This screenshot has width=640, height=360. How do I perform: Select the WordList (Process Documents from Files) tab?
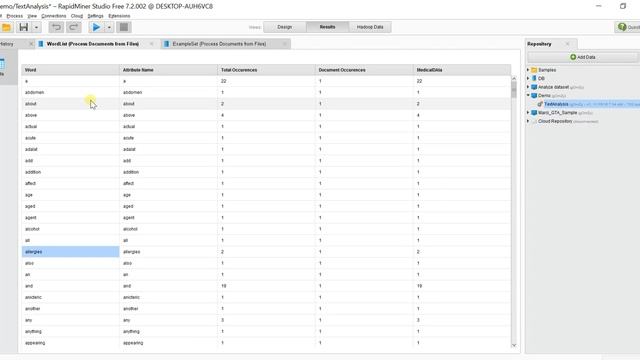[93, 44]
